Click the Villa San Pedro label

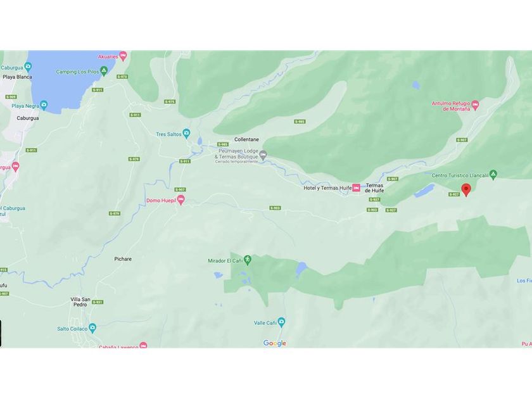pos(80,302)
